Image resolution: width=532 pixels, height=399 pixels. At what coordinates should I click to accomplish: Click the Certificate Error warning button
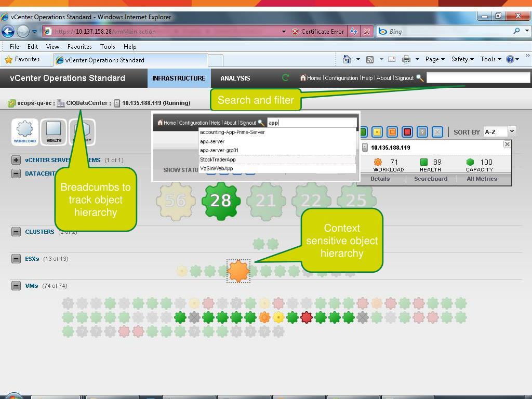318,32
